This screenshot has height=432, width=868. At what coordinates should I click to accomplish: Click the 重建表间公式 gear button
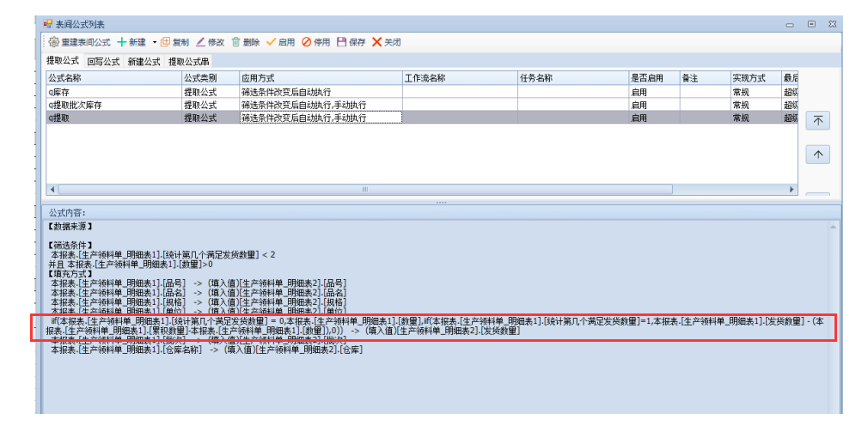coord(79,42)
